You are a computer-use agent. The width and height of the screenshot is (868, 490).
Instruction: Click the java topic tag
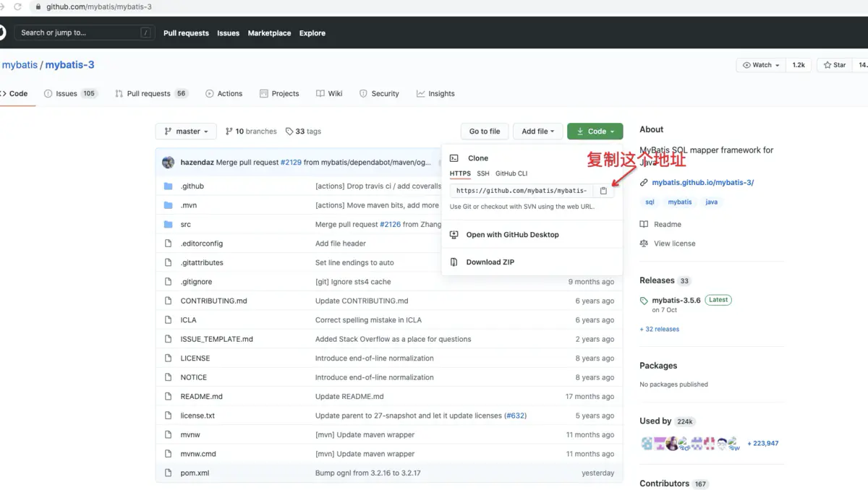712,202
